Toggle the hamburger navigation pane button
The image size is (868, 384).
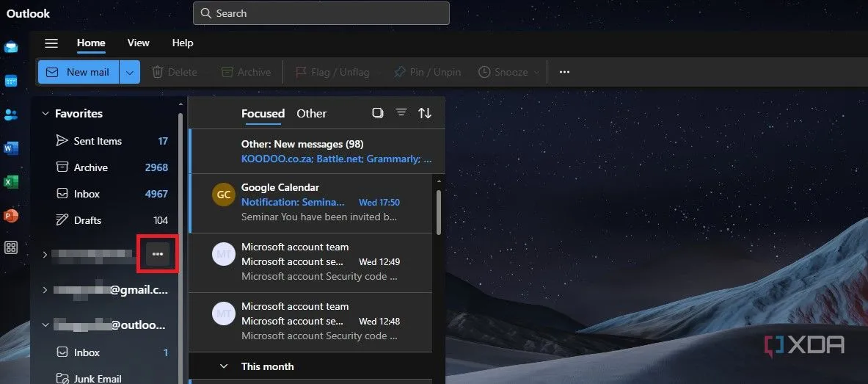pos(51,43)
